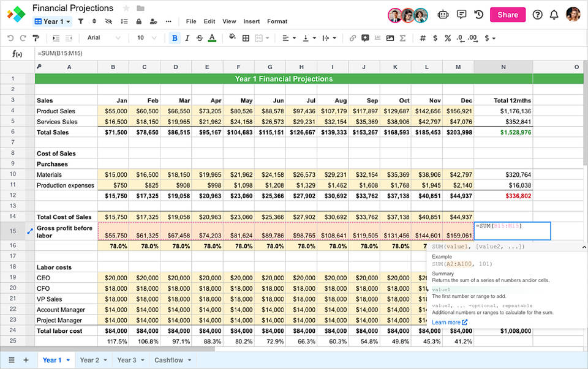Open the text color swatch
Image resolution: width=588 pixels, height=369 pixels.
[212, 38]
